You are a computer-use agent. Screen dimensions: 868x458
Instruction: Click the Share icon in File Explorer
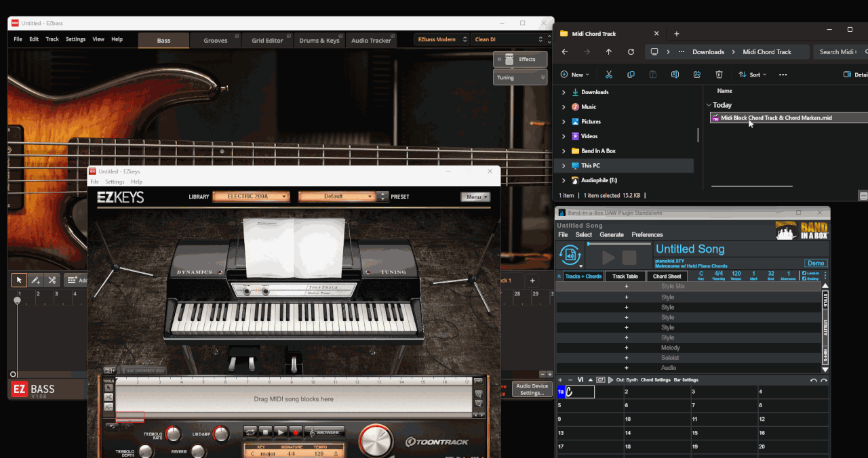pos(696,75)
